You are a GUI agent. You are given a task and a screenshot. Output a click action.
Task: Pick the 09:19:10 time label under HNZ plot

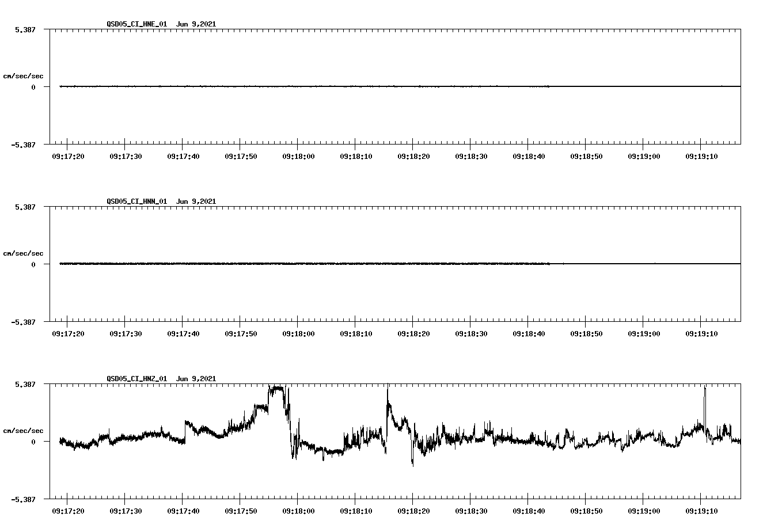click(701, 511)
